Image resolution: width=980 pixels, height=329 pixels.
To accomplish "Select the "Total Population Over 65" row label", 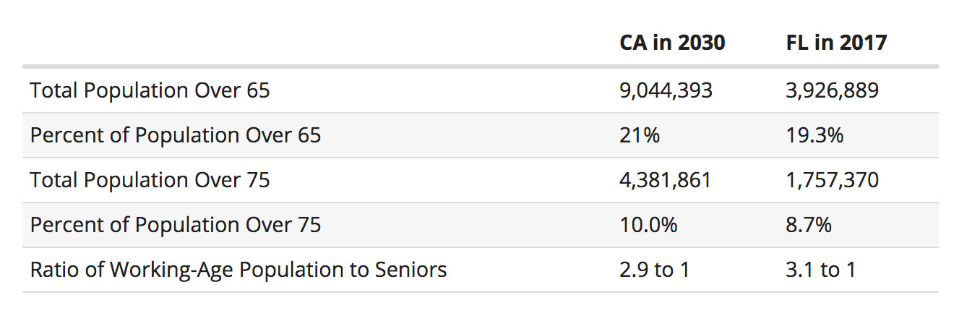I will [150, 91].
